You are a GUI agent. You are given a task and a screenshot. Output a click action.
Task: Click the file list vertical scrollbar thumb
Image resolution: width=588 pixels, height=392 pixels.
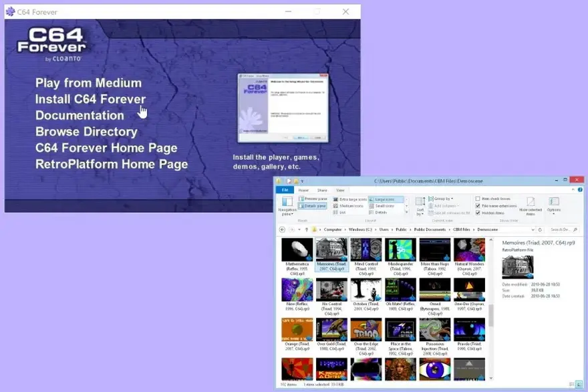491,315
